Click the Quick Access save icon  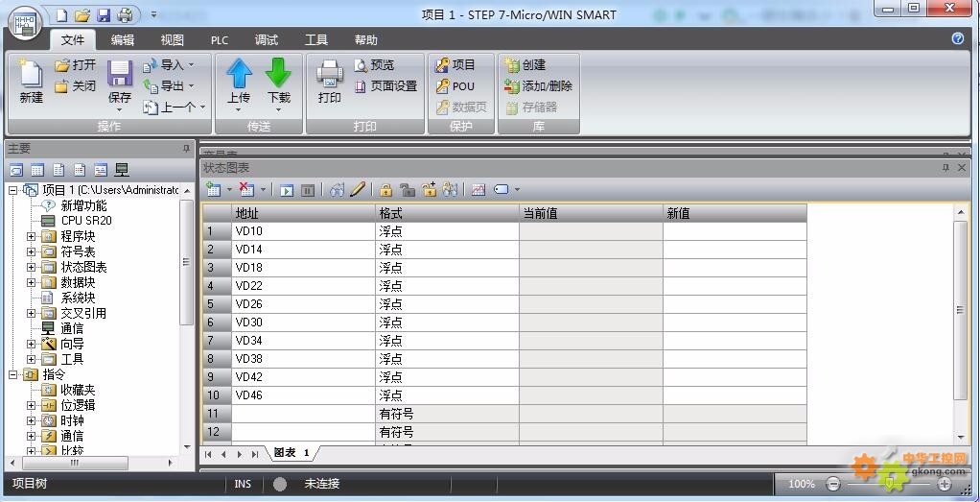pyautogui.click(x=104, y=15)
